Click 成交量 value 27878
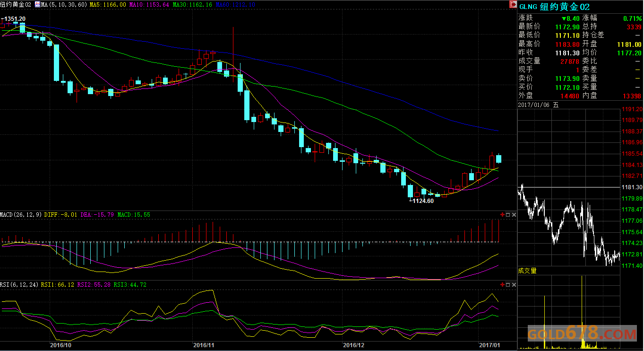The image size is (644, 351). pyautogui.click(x=569, y=61)
